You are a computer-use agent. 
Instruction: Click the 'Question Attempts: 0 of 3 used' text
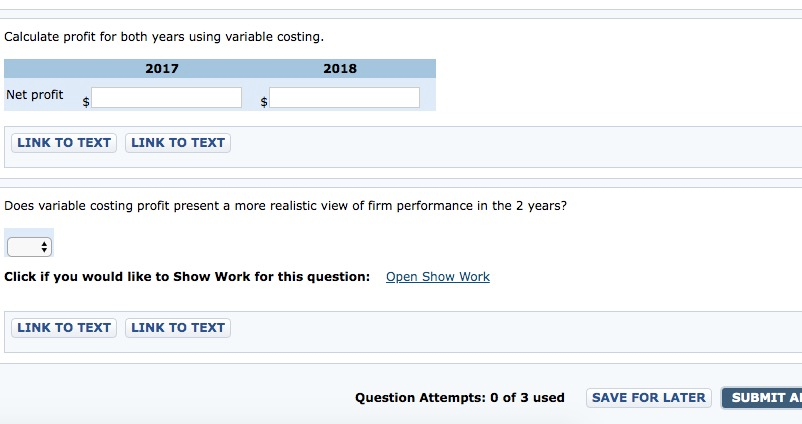pyautogui.click(x=459, y=398)
